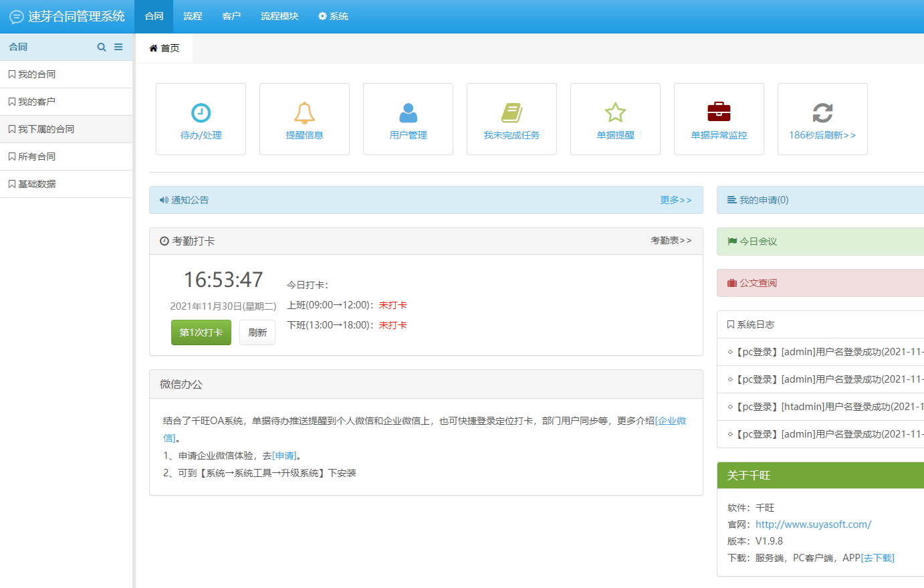The image size is (924, 588).
Task: Open the 考勤表>> attendance sheet link
Action: point(671,240)
